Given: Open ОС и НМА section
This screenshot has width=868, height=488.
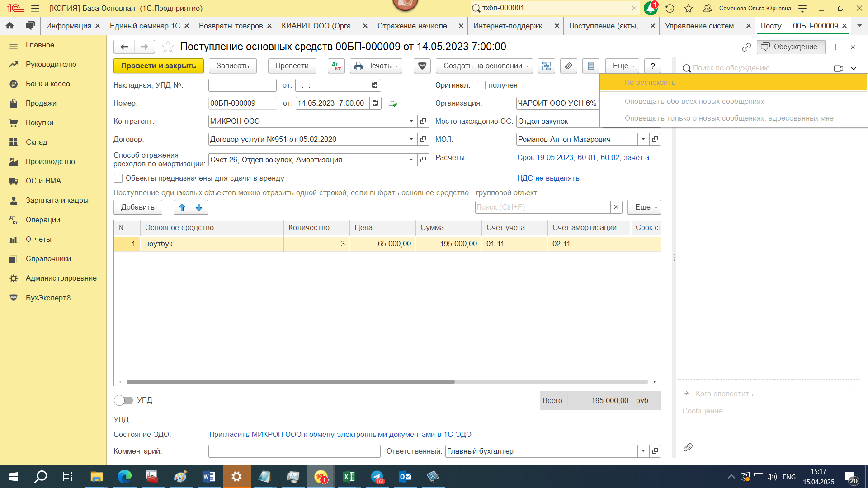Looking at the screenshot, I should (43, 181).
